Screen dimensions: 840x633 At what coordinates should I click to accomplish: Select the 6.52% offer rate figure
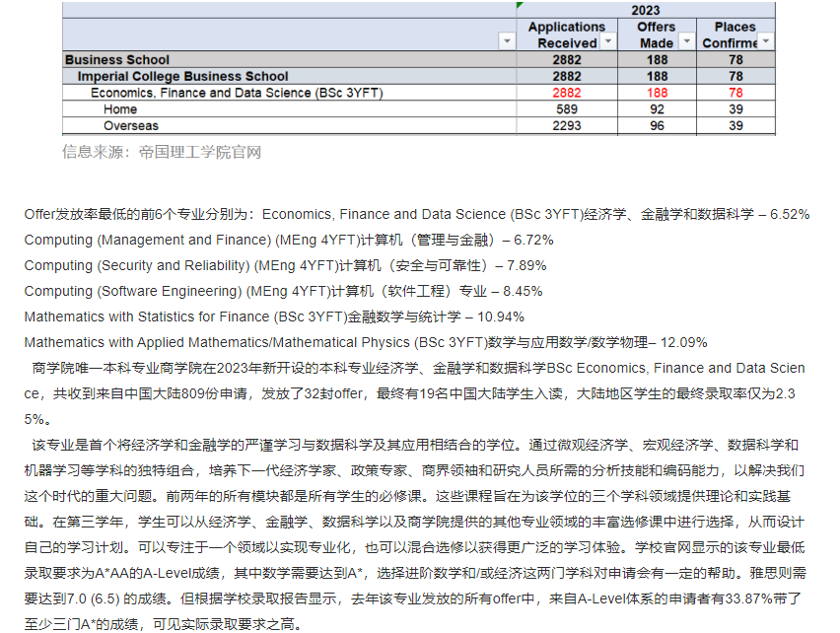[790, 214]
